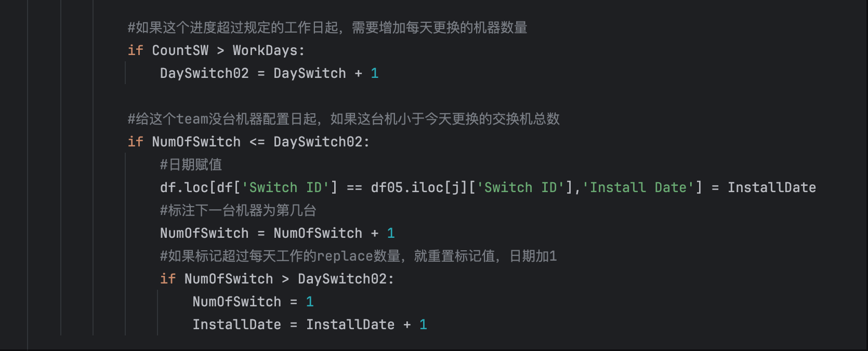This screenshot has width=868, height=351.
Task: Click the '#日期赋值' comment
Action: coord(191,165)
